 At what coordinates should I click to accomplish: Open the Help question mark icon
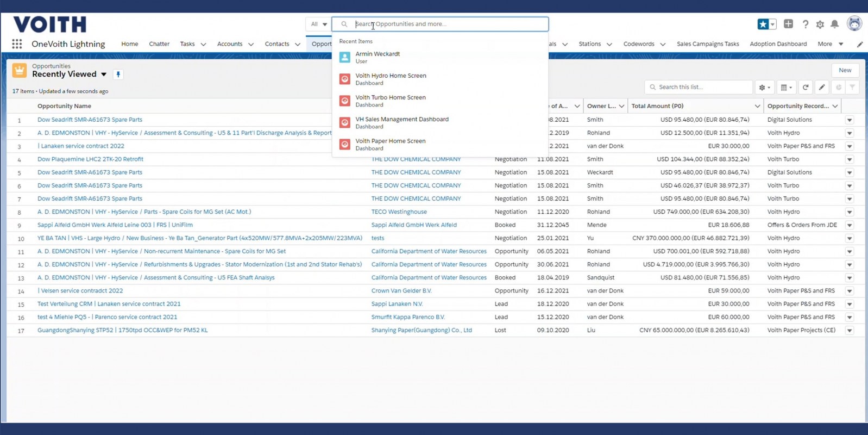[805, 24]
